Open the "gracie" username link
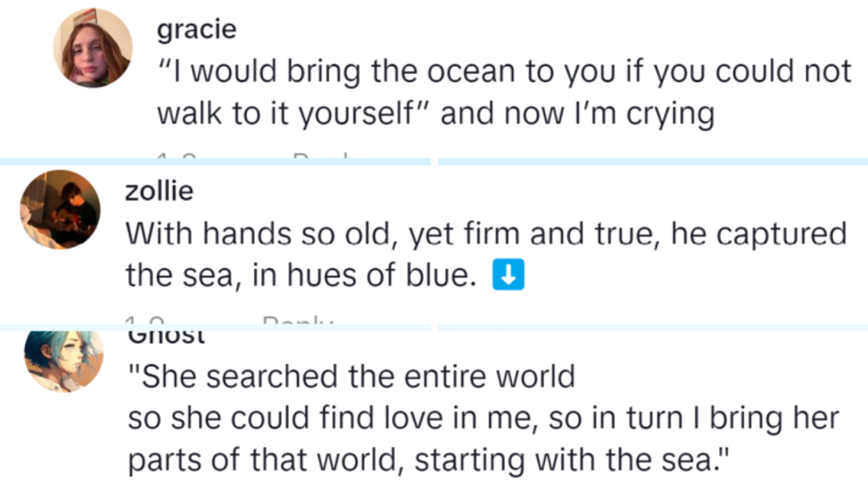The width and height of the screenshot is (868, 488). pos(197,29)
